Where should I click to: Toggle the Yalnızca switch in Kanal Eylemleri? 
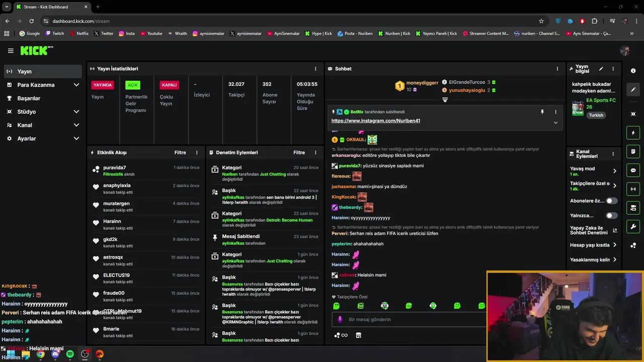pos(612,216)
